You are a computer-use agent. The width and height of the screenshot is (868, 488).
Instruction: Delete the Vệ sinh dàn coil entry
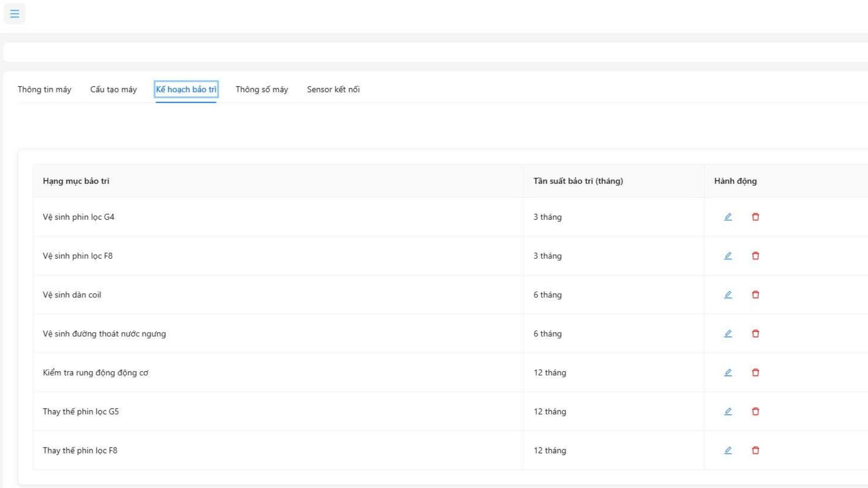pos(755,295)
